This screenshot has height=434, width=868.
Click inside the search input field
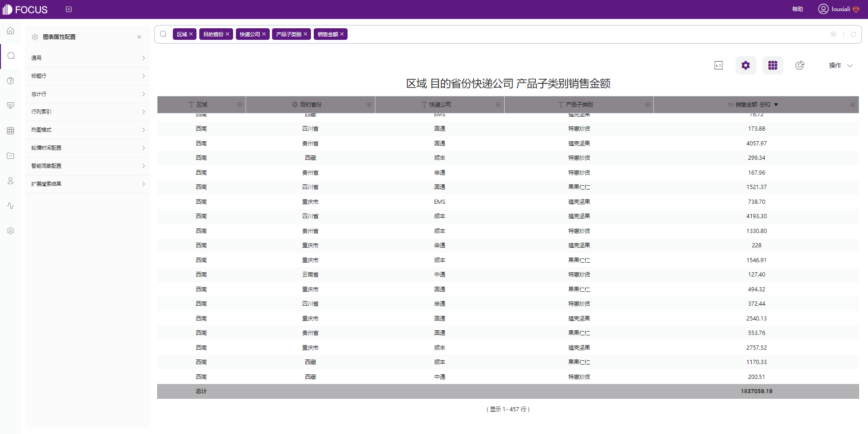(510, 34)
